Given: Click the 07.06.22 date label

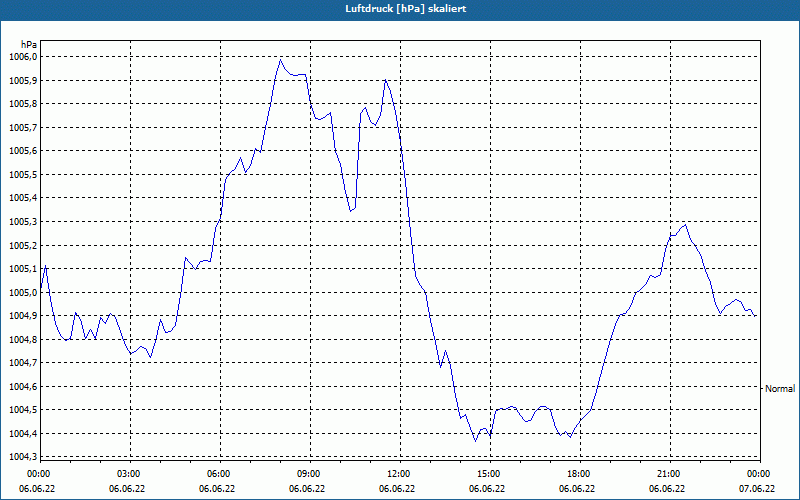Looking at the screenshot, I should pos(757,489).
